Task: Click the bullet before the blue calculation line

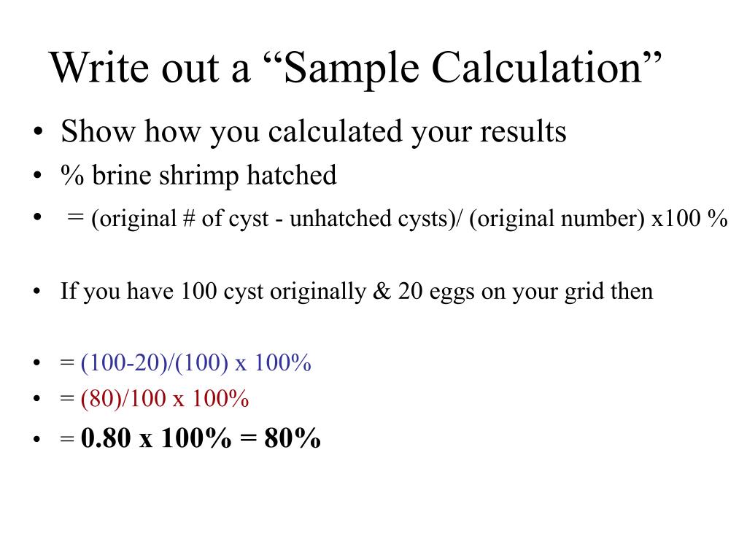Action: coord(37,363)
